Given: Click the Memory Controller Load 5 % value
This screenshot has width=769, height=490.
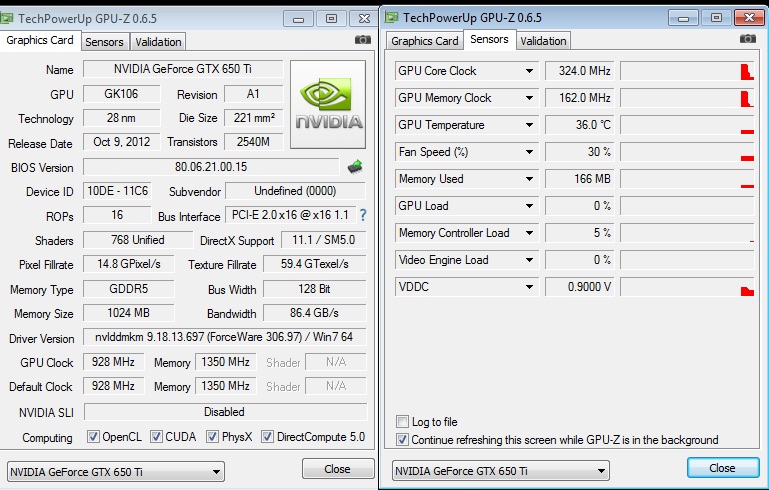Looking at the screenshot, I should [x=579, y=233].
